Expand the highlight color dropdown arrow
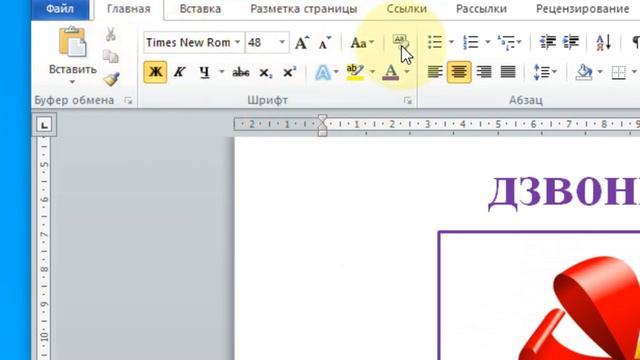The height and width of the screenshot is (360, 640). (x=372, y=72)
